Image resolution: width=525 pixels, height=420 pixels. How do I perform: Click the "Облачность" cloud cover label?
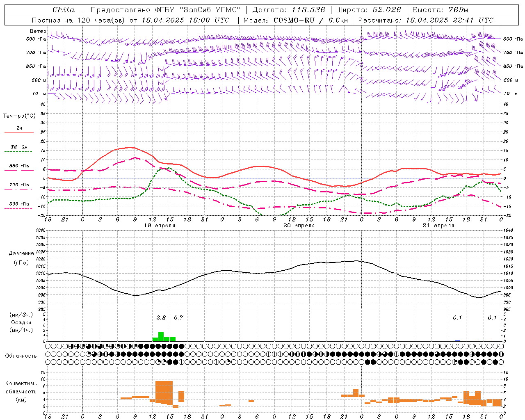click(x=21, y=356)
